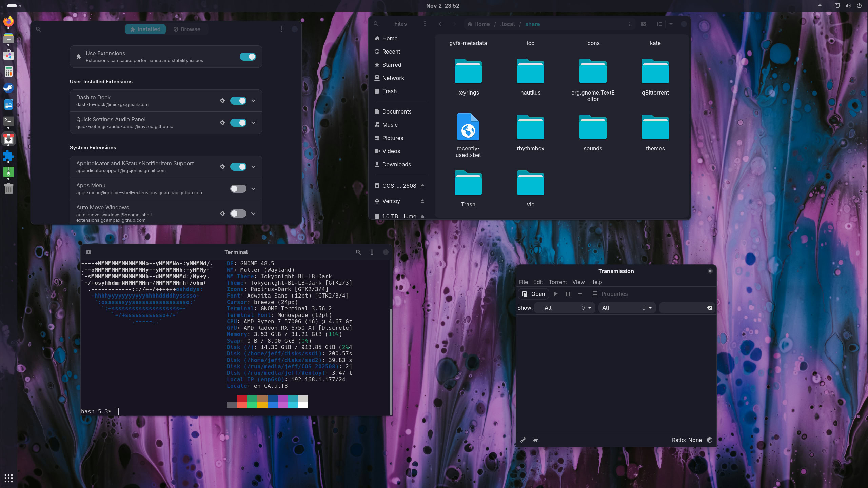Open the first Show All filter dropdown
The width and height of the screenshot is (868, 488).
[565, 308]
